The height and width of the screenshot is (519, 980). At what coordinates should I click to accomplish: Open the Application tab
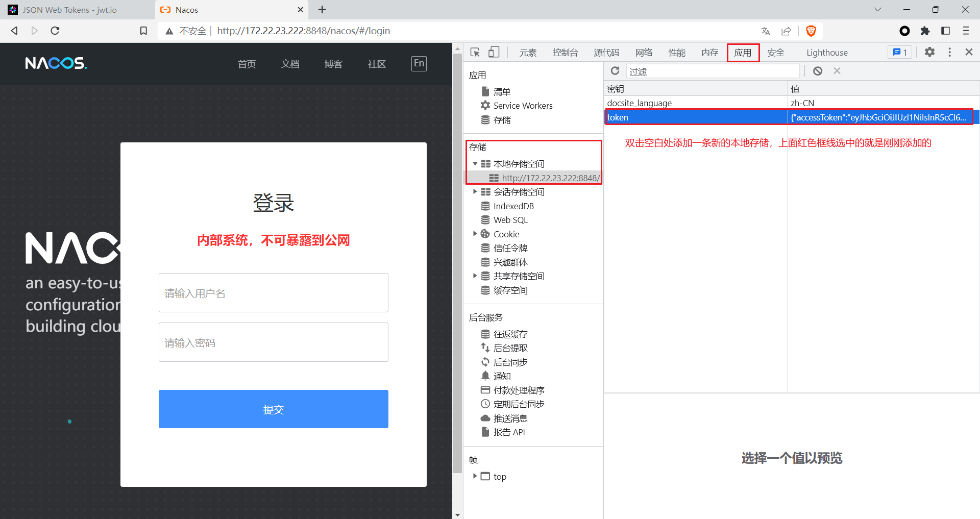pos(743,53)
